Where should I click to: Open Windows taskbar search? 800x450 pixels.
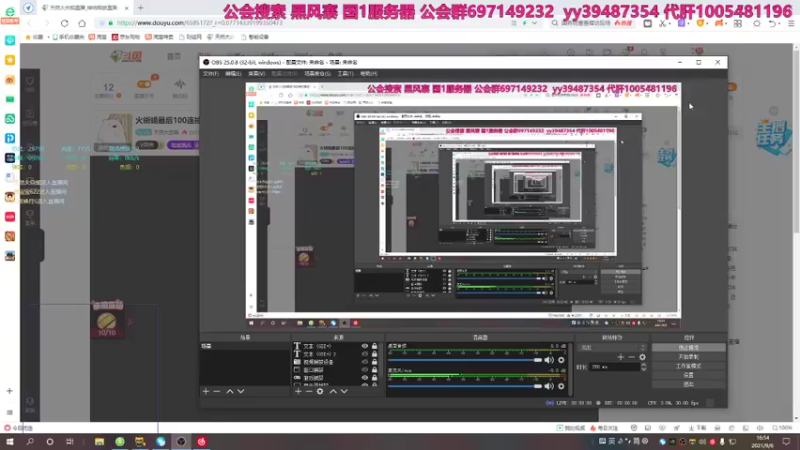pyautogui.click(x=30, y=441)
